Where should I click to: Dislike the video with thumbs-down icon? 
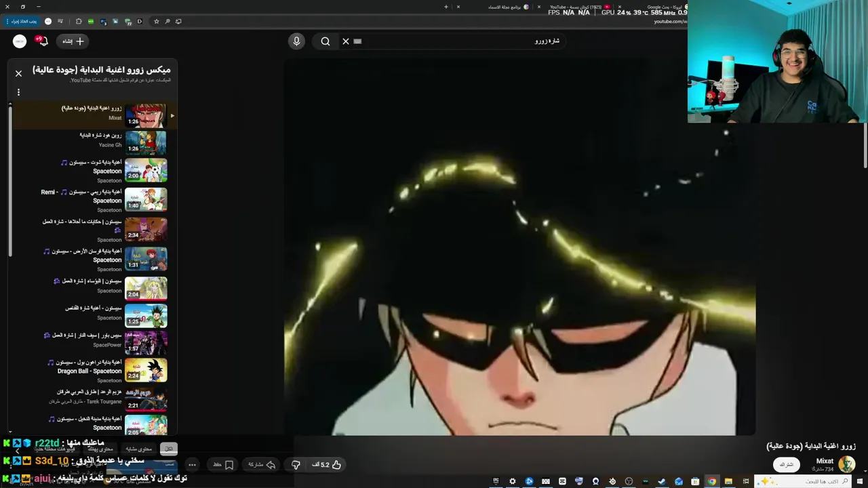pyautogui.click(x=296, y=464)
